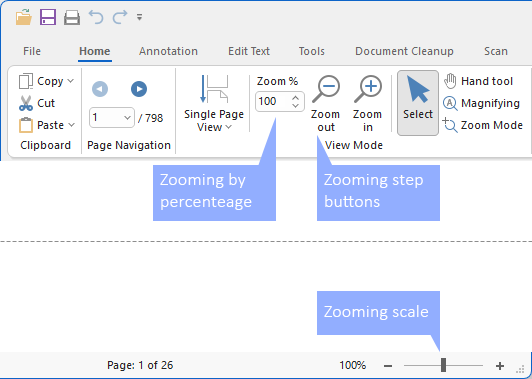Expand the Copy dropdown arrow
Viewport: 532px width, 379px height.
pyautogui.click(x=71, y=81)
